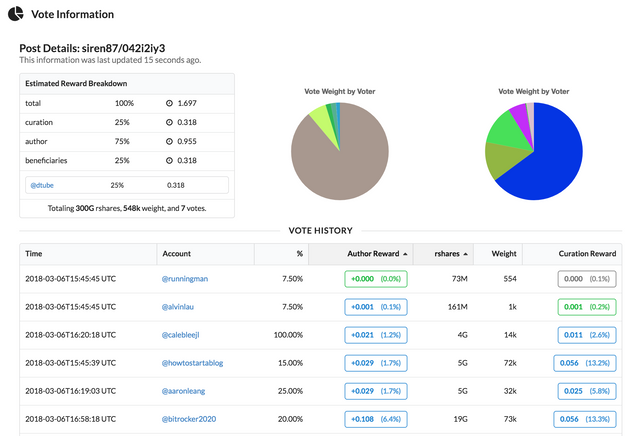The image size is (640, 436).
Task: Click the lime green slice of left pie chart
Action: [322, 120]
